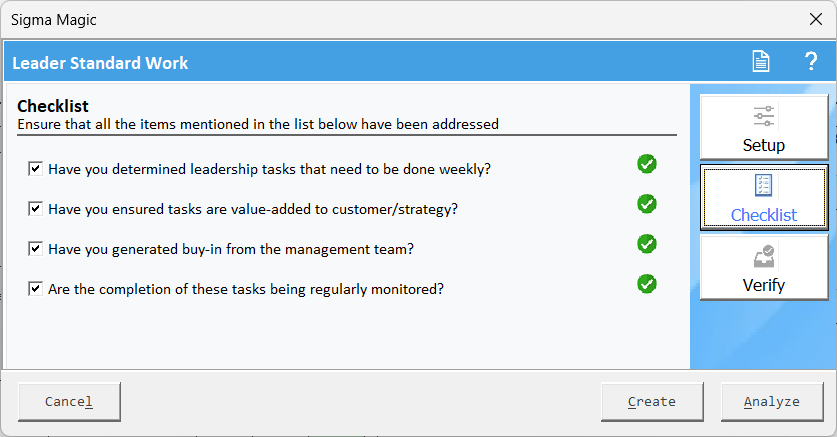The height and width of the screenshot is (437, 837).
Task: Click the Setup sliders icon
Action: coord(764,116)
